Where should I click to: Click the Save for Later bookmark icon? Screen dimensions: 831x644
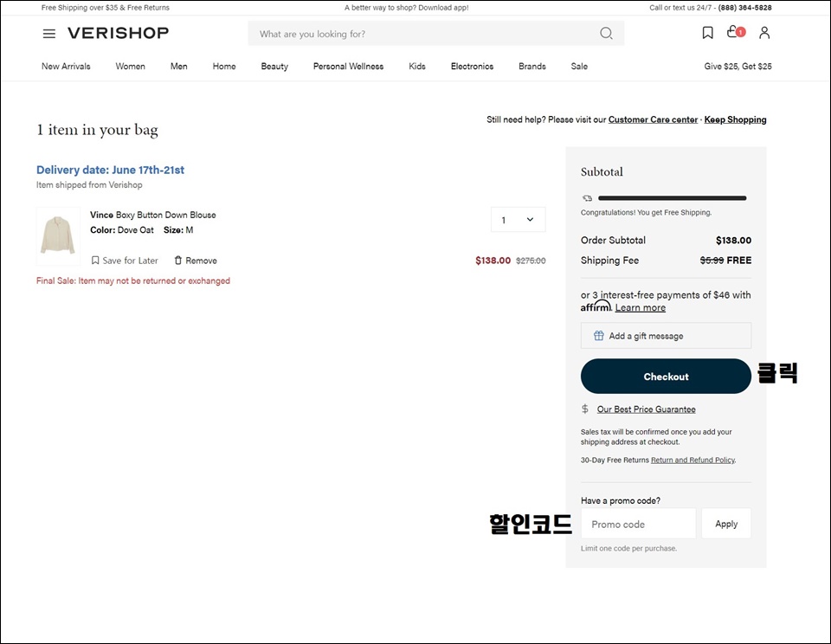tap(95, 261)
